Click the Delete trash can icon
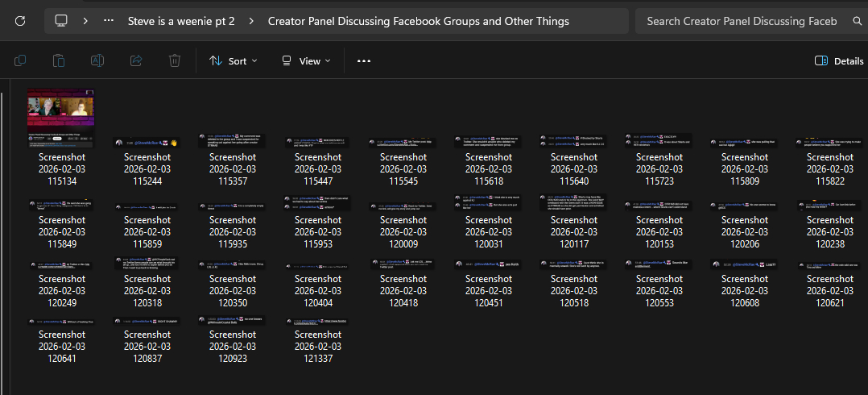868x395 pixels. [x=175, y=60]
